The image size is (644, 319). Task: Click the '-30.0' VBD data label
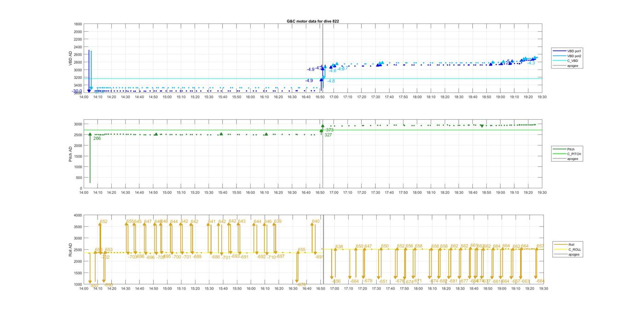point(76,91)
